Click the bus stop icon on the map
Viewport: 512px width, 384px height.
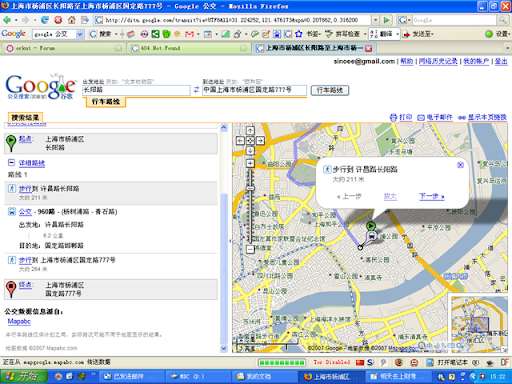371,236
